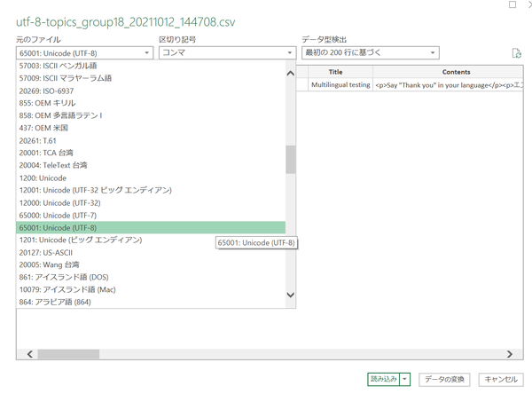Open the 元のファイル encoding dropdown
This screenshot has width=532, height=402.
click(x=84, y=53)
